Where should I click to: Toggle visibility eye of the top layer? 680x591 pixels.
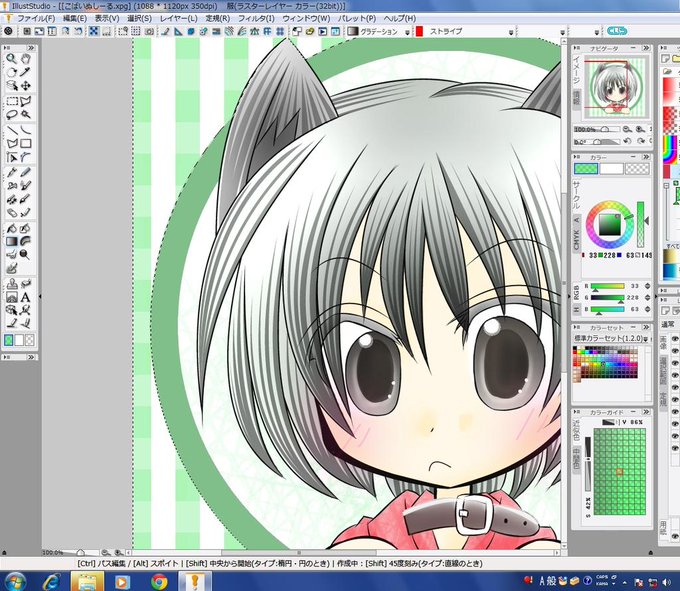674,339
